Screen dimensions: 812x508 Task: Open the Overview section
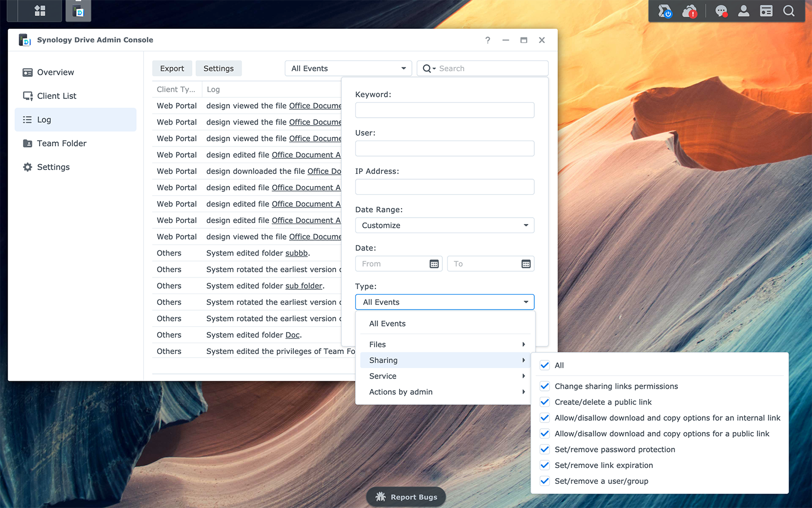click(55, 72)
